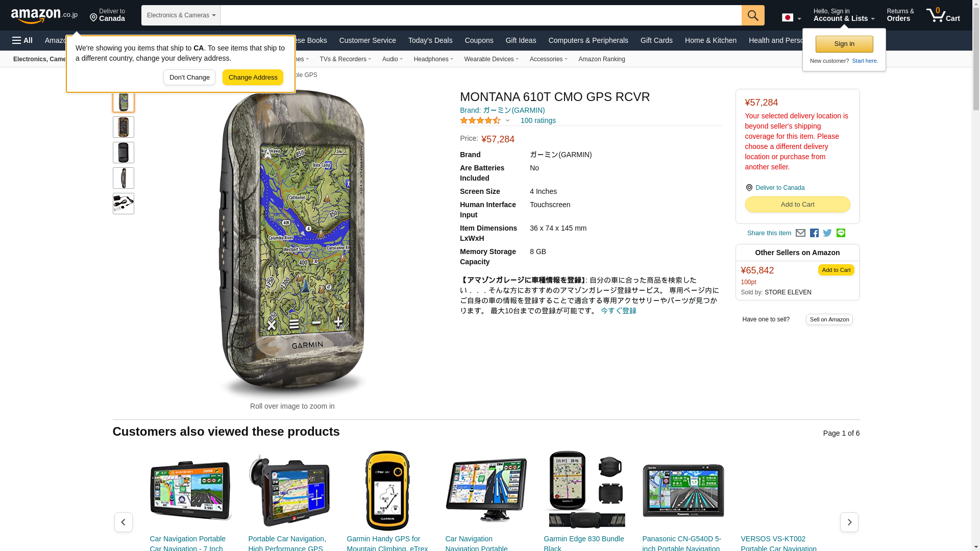Click the yellow Sign in button

pyautogui.click(x=844, y=44)
